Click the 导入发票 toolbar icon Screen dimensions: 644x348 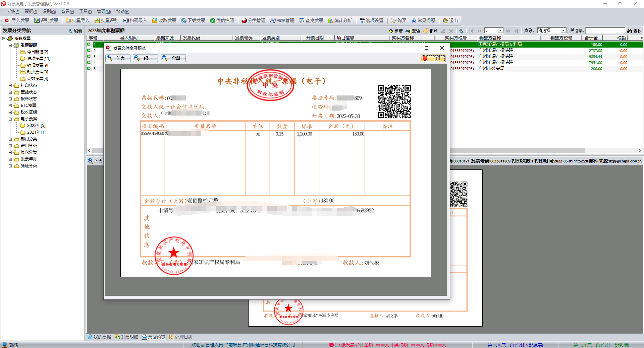coord(17,20)
